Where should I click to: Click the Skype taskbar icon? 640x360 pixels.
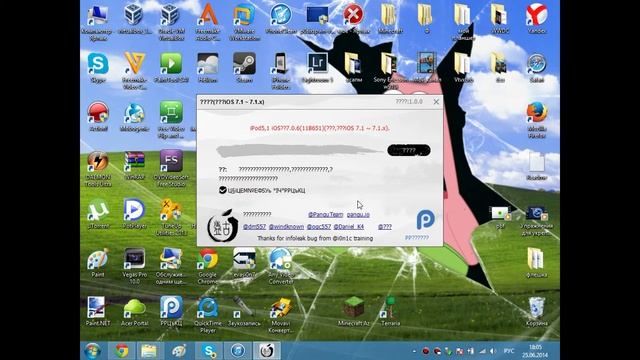209,351
